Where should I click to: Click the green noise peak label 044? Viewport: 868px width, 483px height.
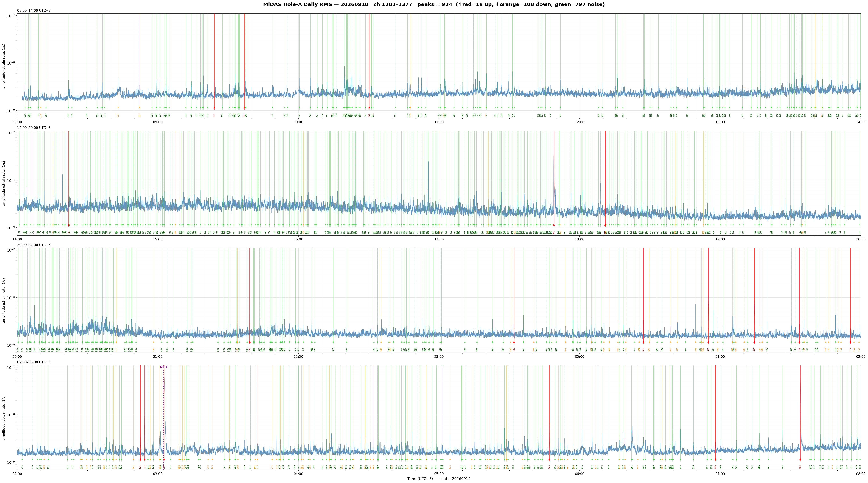[273, 115]
